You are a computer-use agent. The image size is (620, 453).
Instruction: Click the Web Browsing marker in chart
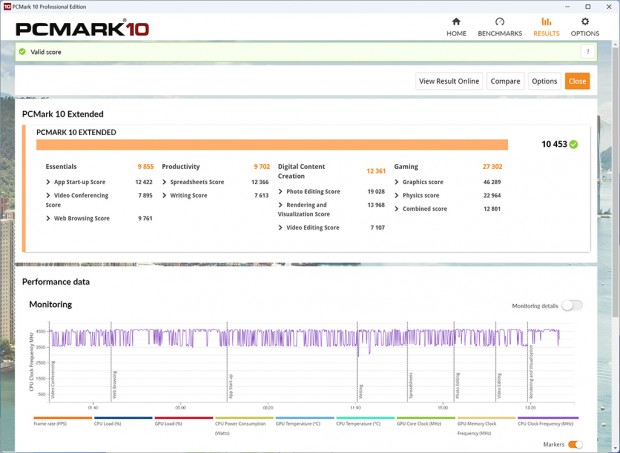pyautogui.click(x=115, y=385)
